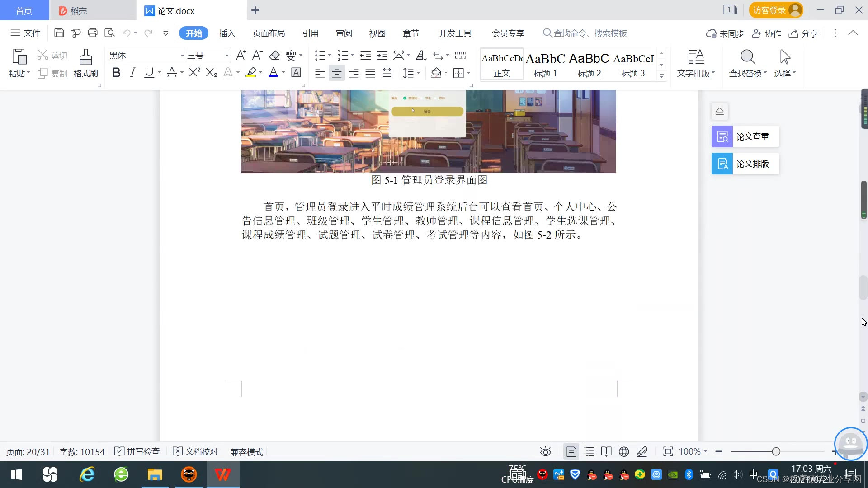Apply subscript formatting
The width and height of the screenshot is (868, 488).
pos(212,72)
